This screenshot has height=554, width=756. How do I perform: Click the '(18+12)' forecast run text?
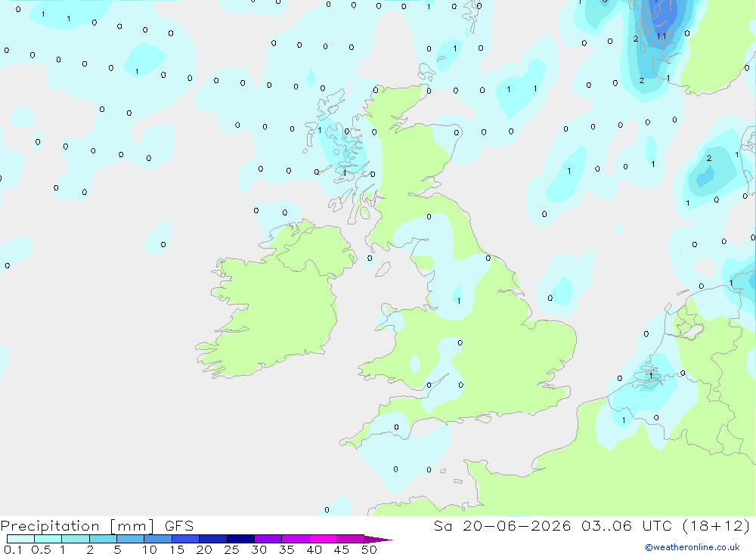tap(717, 526)
